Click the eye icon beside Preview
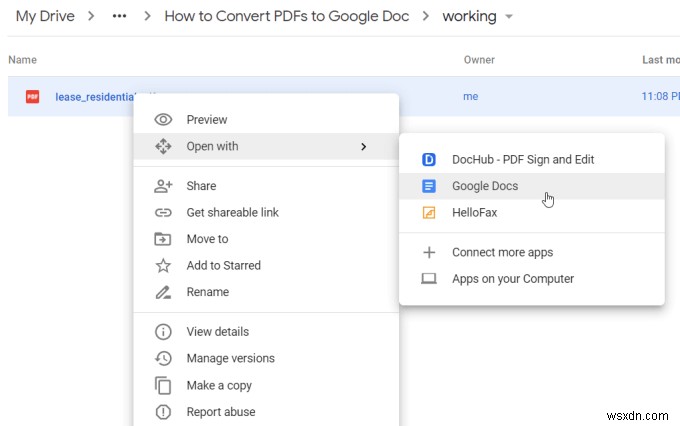This screenshot has width=680, height=426. pos(163,120)
